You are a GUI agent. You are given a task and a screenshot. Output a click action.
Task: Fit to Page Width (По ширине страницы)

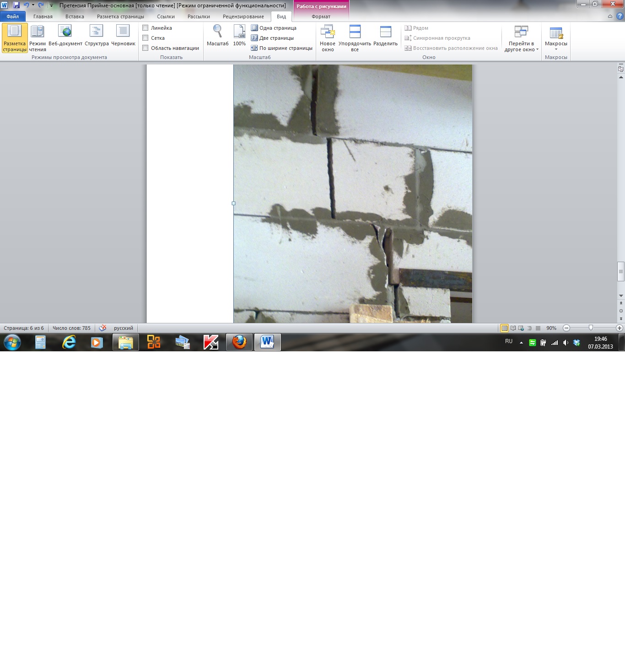click(x=281, y=48)
